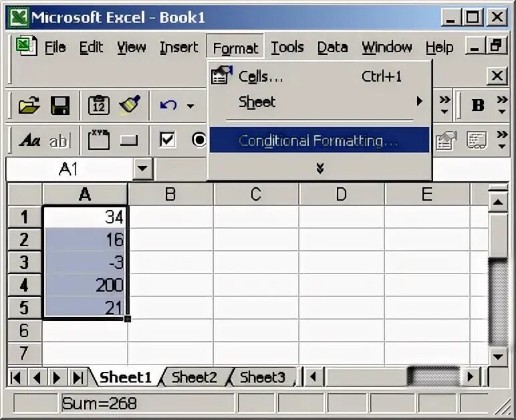Select the Option Button forms control
The height and width of the screenshot is (420, 516).
(199, 140)
